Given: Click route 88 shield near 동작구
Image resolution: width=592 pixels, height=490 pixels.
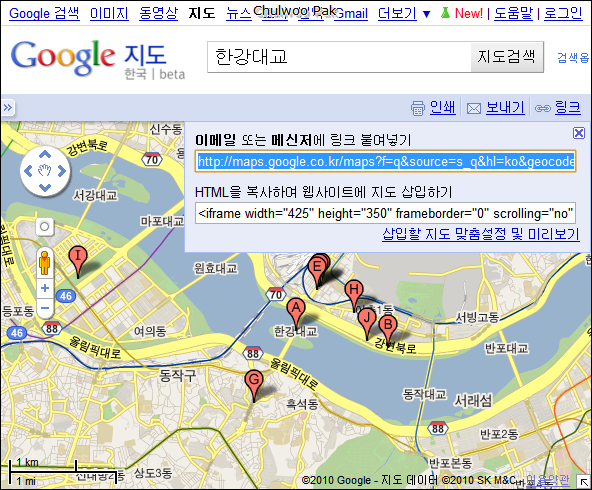Looking at the screenshot, I should tap(253, 353).
